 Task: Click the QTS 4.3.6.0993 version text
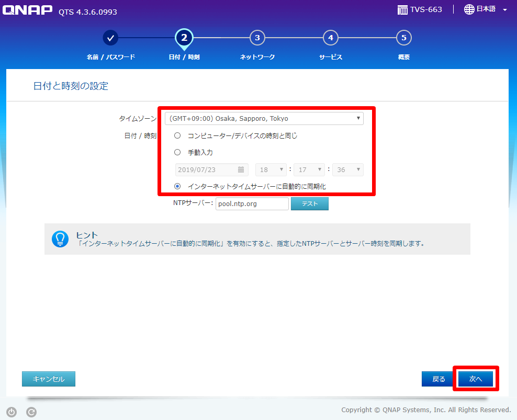pos(88,12)
